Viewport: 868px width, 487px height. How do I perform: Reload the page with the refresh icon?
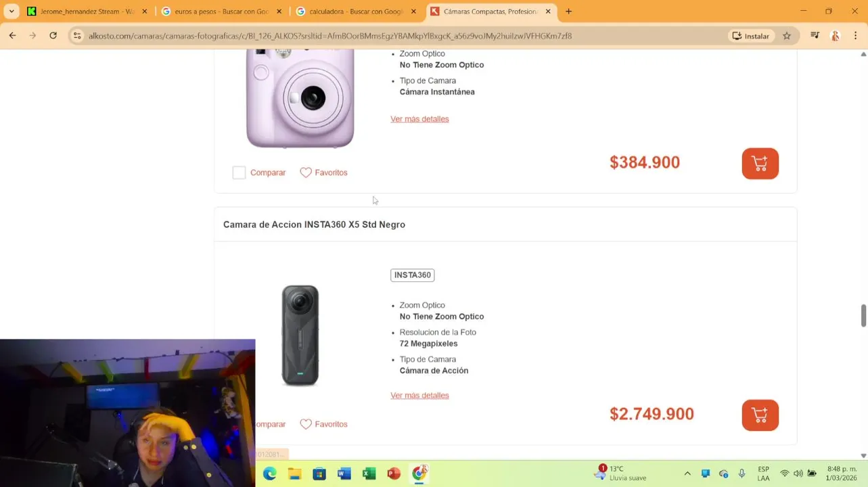[53, 36]
